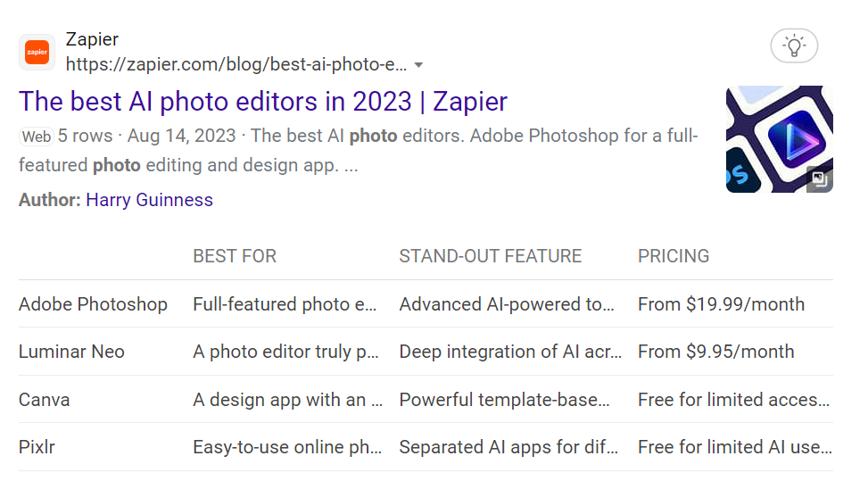Click the snippet description text about Adobe Photoshop
868x481 pixels.
click(x=358, y=151)
